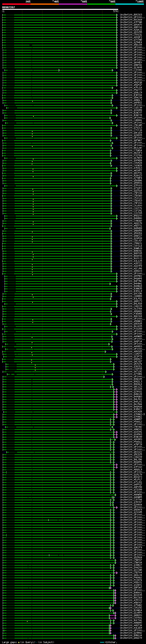Image resolution: width=146 pixels, height=644 pixels.
Task: Select hit UniRef100_Q9UVU5
Action: pyautogui.click(x=131, y=324)
